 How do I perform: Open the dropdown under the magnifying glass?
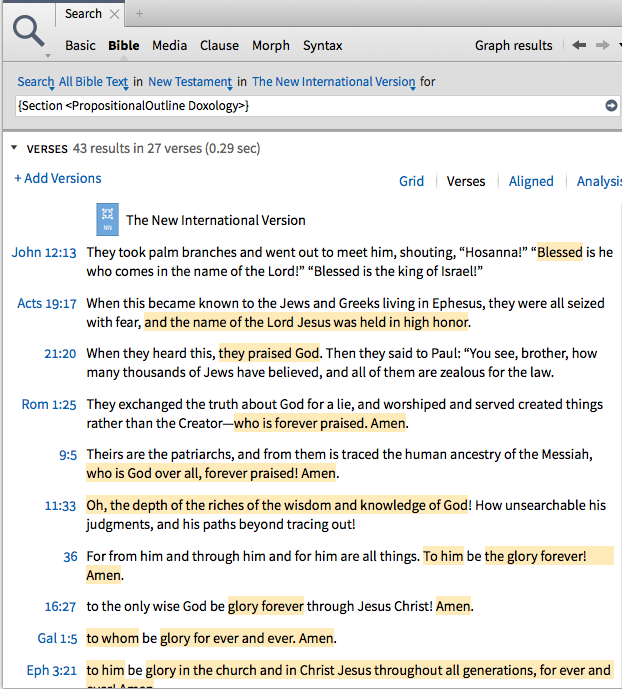48,56
